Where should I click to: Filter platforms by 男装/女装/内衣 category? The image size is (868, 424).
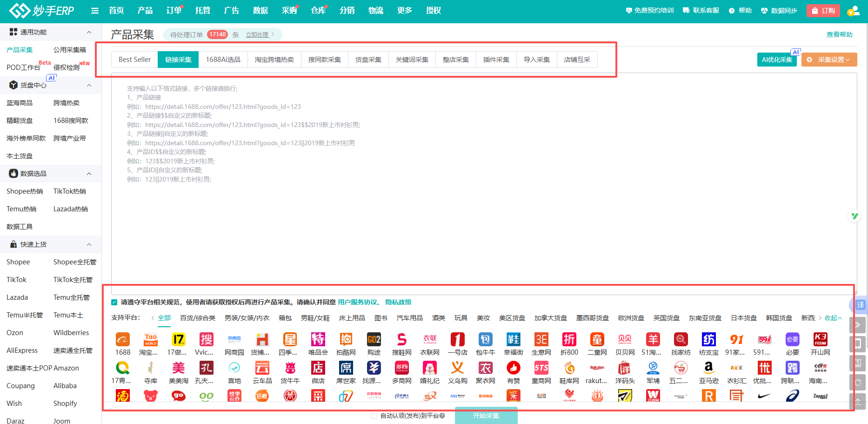(x=247, y=318)
